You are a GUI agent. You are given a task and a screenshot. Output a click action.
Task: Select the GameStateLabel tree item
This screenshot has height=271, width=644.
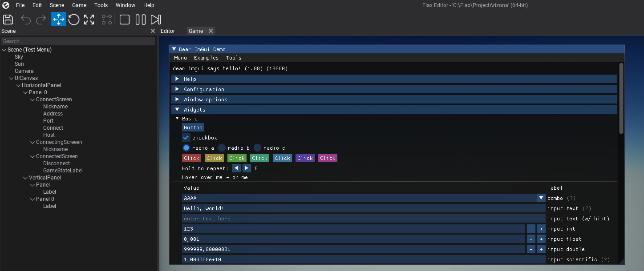click(x=63, y=171)
